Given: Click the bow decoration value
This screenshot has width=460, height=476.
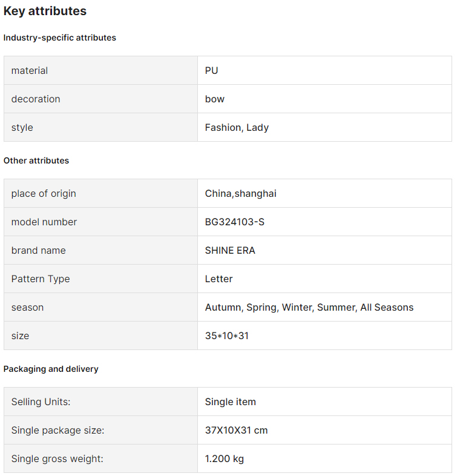Looking at the screenshot, I should coord(214,99).
